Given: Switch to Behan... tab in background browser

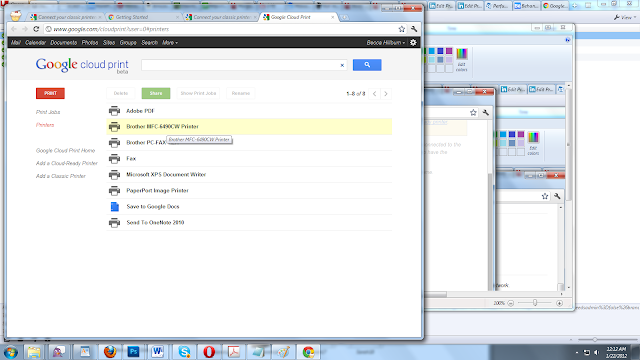Looking at the screenshot, I should pos(527,6).
